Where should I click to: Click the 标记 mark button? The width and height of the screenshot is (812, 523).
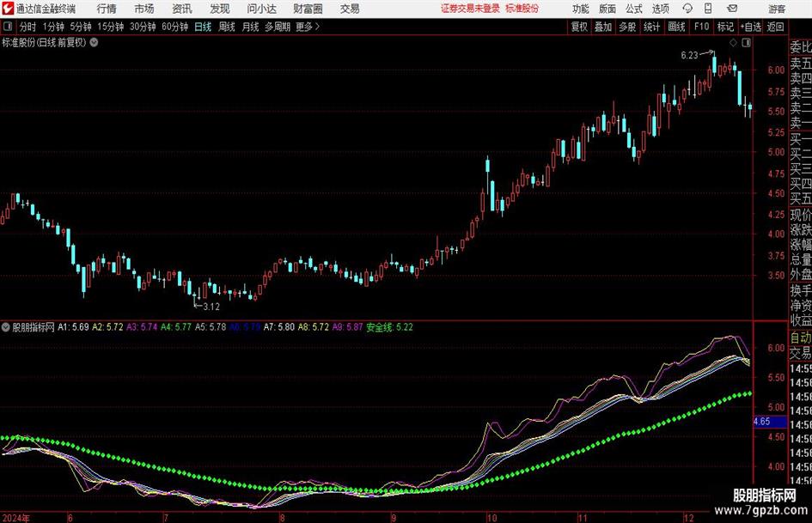point(725,27)
